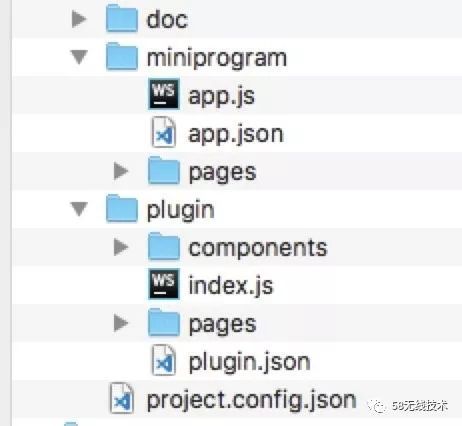Click the components folder icon

[x=164, y=246]
